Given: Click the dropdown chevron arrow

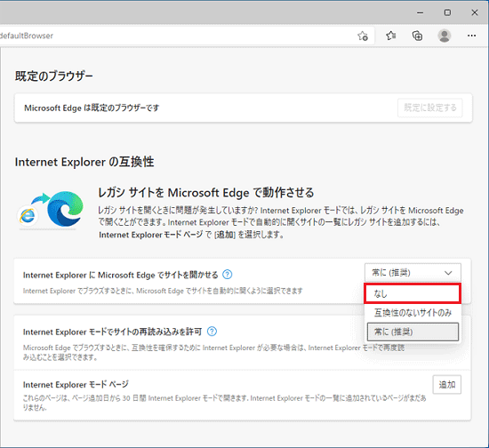Looking at the screenshot, I should pos(448,273).
